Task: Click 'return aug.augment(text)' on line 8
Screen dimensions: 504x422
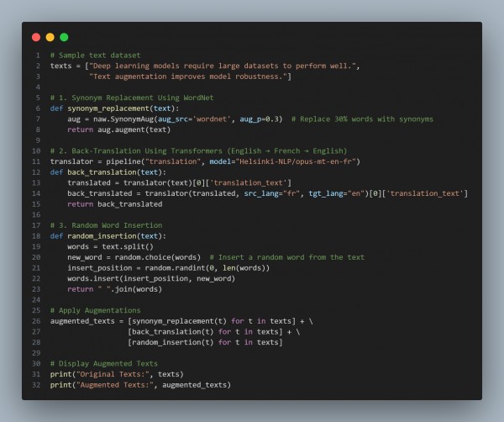Action: tap(118, 129)
